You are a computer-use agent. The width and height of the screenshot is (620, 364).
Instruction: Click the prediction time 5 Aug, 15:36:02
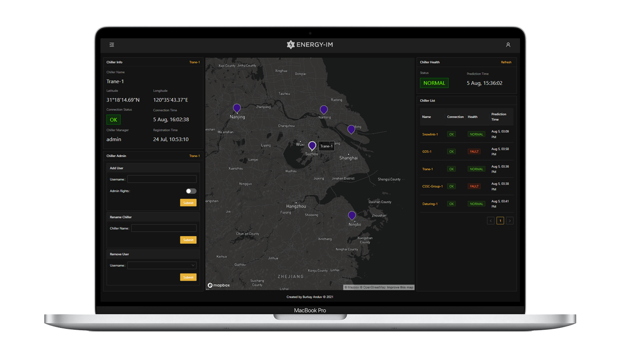click(484, 83)
